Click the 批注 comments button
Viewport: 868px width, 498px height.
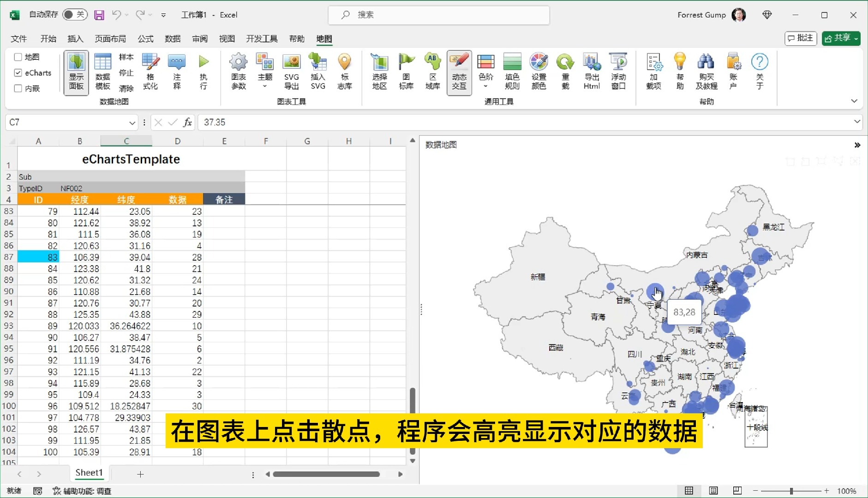[x=801, y=38]
